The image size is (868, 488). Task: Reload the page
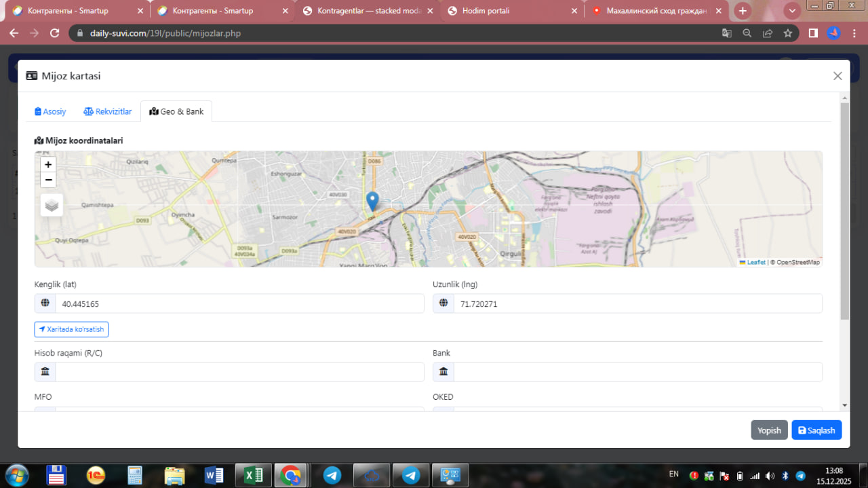(x=55, y=33)
